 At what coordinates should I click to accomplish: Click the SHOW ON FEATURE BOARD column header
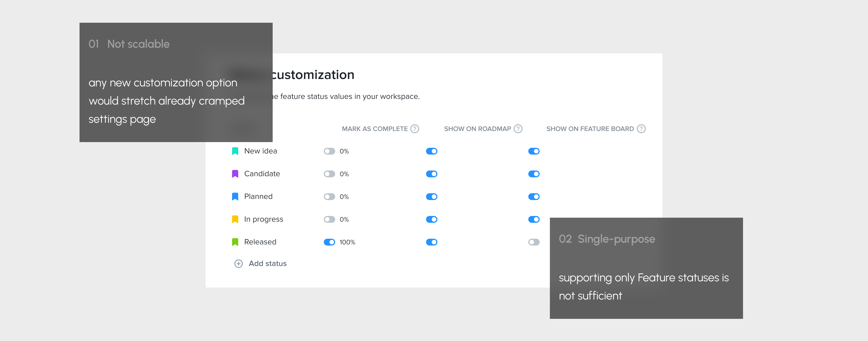(590, 129)
